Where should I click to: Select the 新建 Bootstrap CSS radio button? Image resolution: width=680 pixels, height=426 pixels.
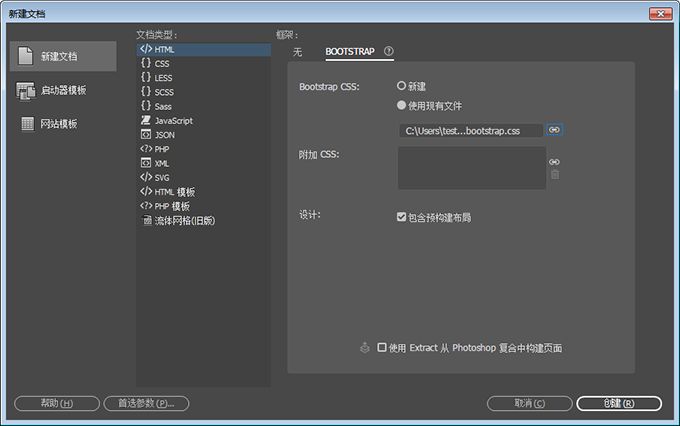[x=401, y=86]
